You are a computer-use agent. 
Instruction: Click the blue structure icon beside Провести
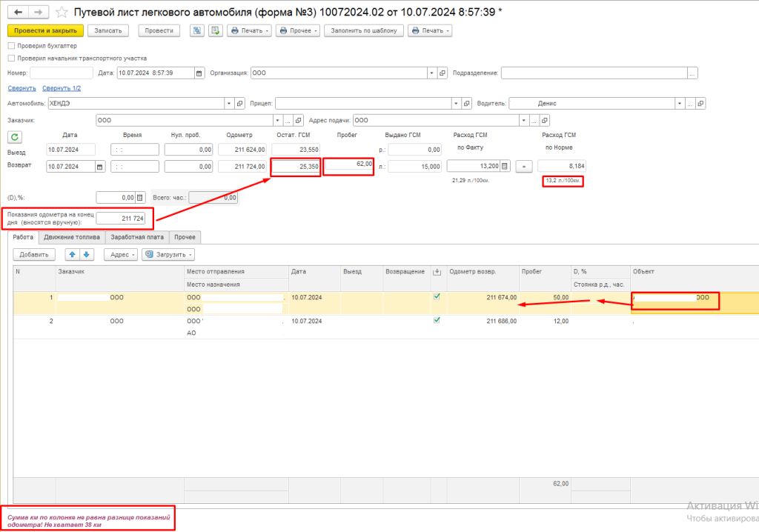196,30
